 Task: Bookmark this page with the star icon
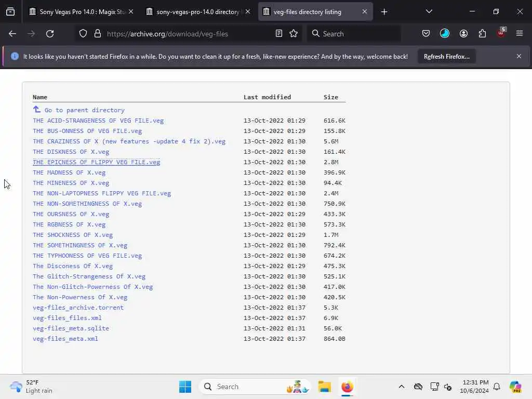coord(294,34)
